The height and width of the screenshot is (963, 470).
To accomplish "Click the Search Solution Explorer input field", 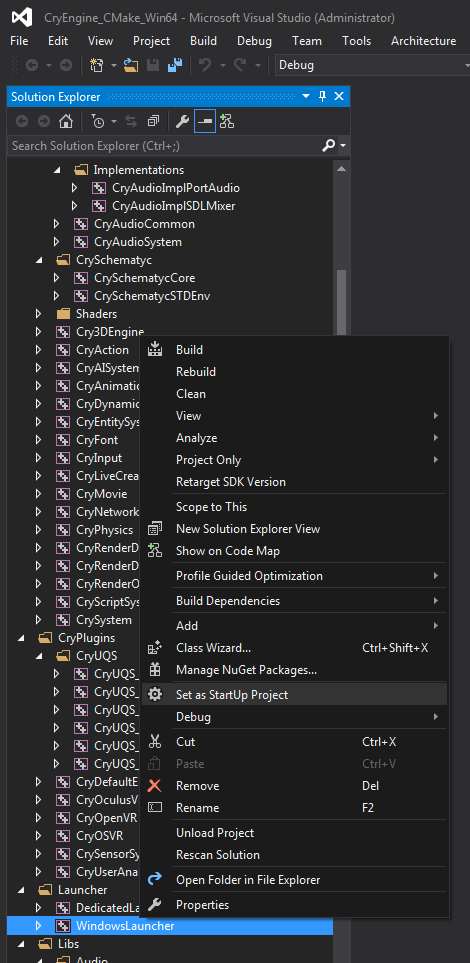I will (165, 146).
